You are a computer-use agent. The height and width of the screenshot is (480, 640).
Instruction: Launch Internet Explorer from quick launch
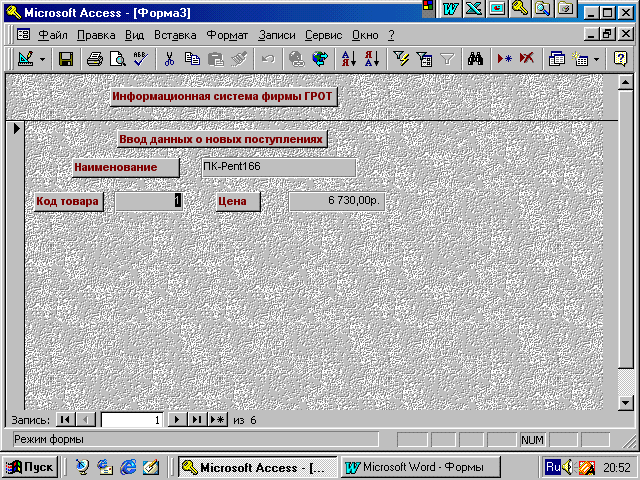[128, 467]
